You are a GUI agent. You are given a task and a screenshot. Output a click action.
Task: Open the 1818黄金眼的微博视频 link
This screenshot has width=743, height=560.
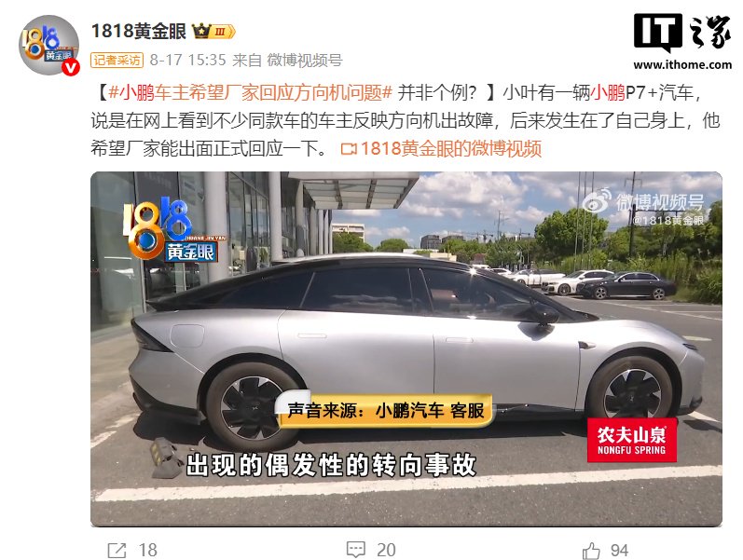tap(450, 149)
